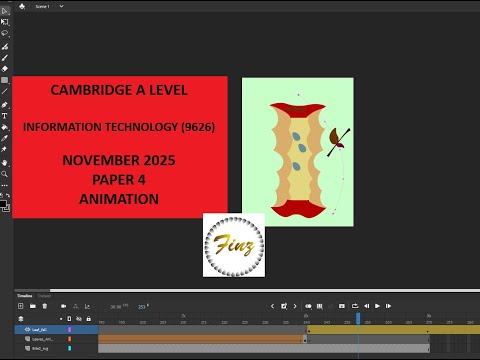Toggle highlight column for all layers
This screenshot has width=480, height=360.
tap(61, 319)
